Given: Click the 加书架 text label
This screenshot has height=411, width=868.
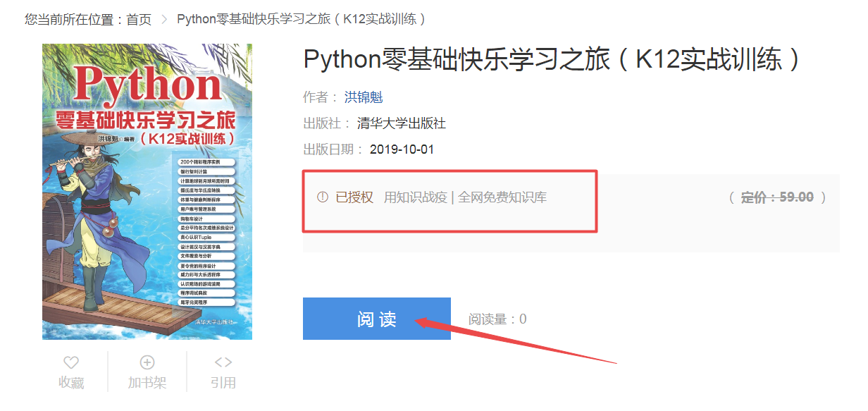Looking at the screenshot, I should (147, 383).
